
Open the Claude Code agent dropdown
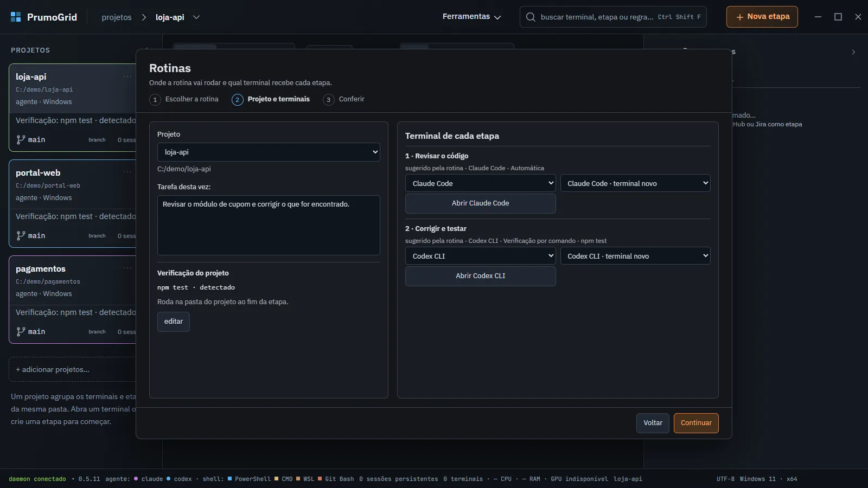(480, 183)
